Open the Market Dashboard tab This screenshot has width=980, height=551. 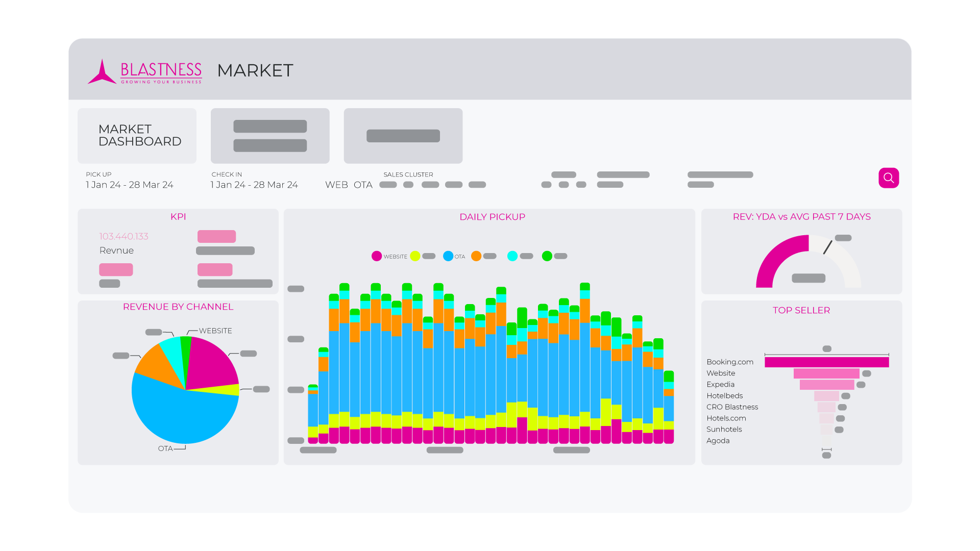tap(137, 136)
